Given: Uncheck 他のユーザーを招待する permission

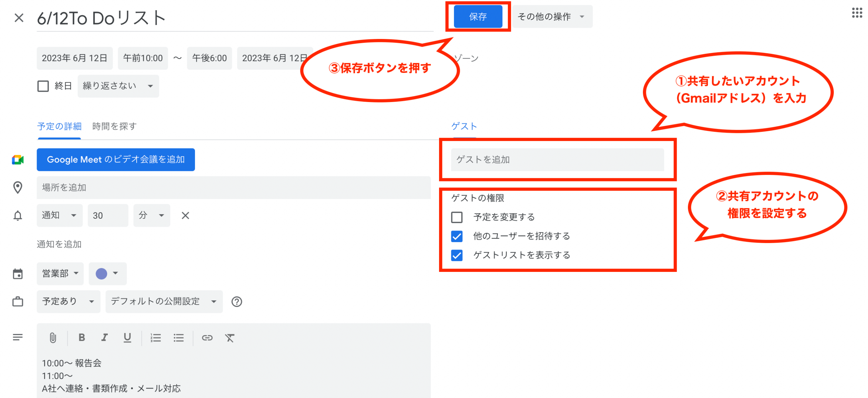Looking at the screenshot, I should (457, 236).
